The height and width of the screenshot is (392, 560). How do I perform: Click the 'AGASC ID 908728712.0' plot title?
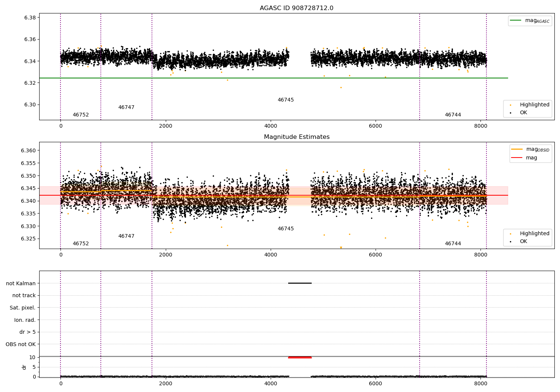(x=296, y=8)
